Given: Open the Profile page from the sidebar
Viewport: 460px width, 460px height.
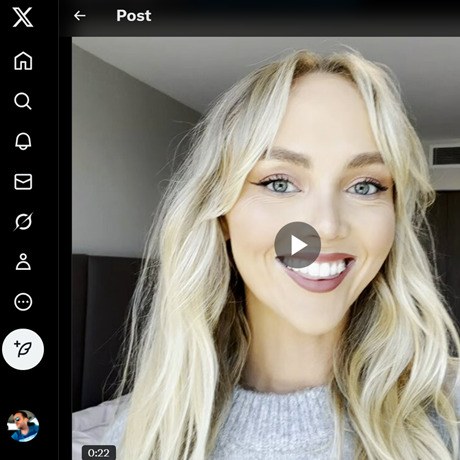Looking at the screenshot, I should tap(23, 262).
